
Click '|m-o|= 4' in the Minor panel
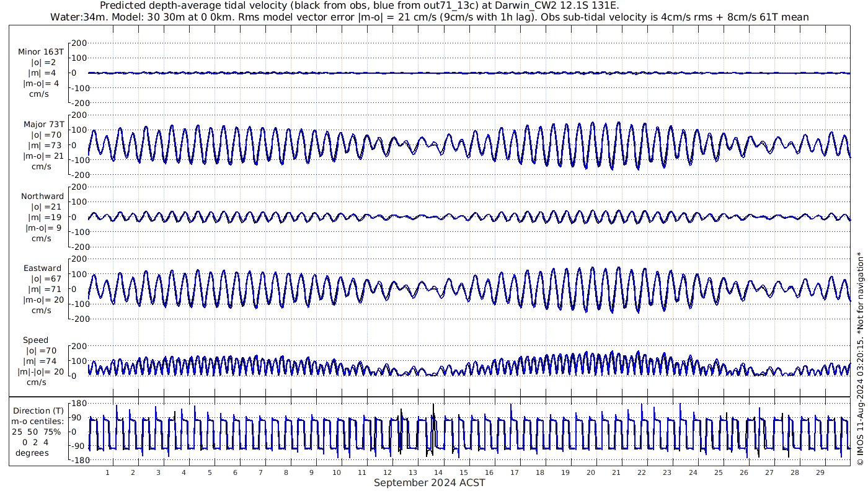tap(41, 84)
